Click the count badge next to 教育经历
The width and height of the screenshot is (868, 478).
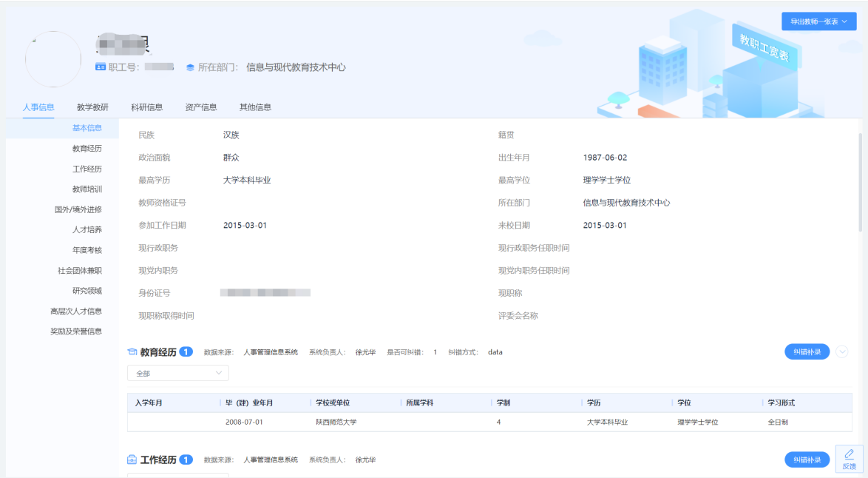pos(186,352)
